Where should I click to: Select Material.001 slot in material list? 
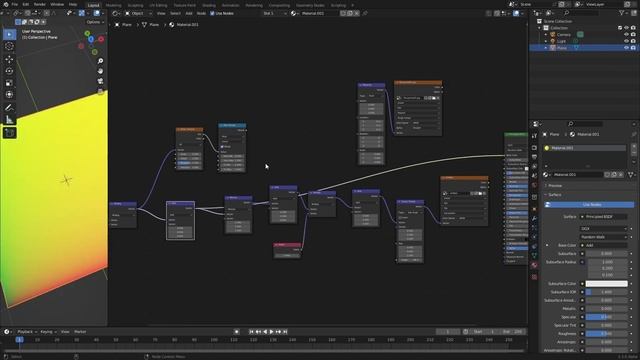pos(584,148)
